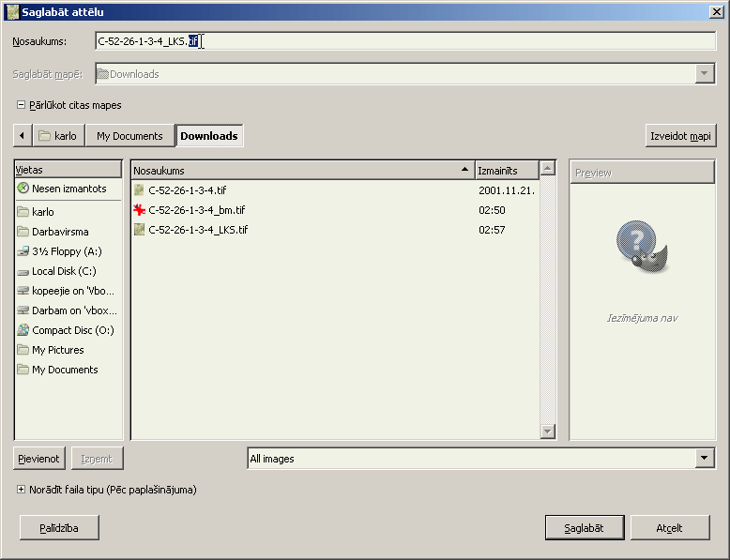Screen dimensions: 730x560
Task: Expand Norādīt faila tipu (Pēc paplašinājuma)
Action: click(21, 490)
